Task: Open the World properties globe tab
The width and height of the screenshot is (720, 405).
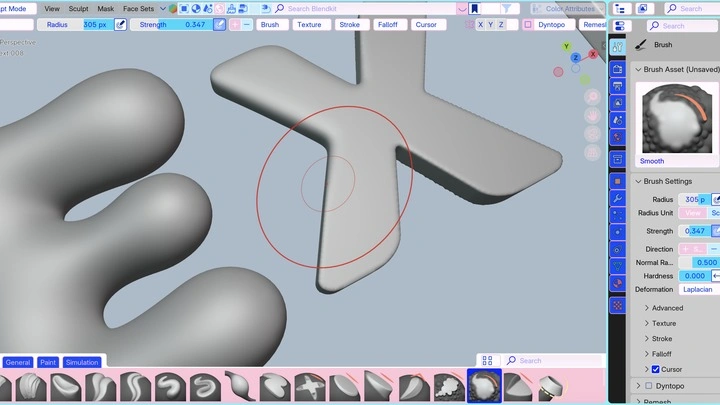Action: 618,137
